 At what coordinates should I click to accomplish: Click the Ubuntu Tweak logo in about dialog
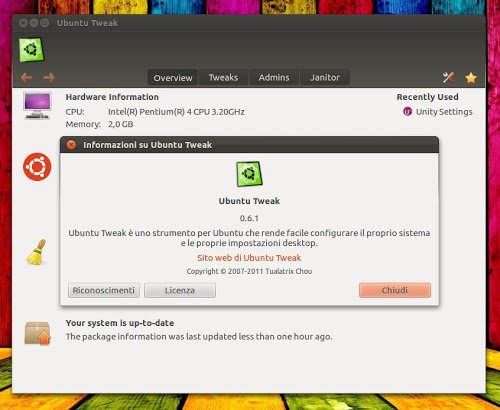pyautogui.click(x=249, y=174)
